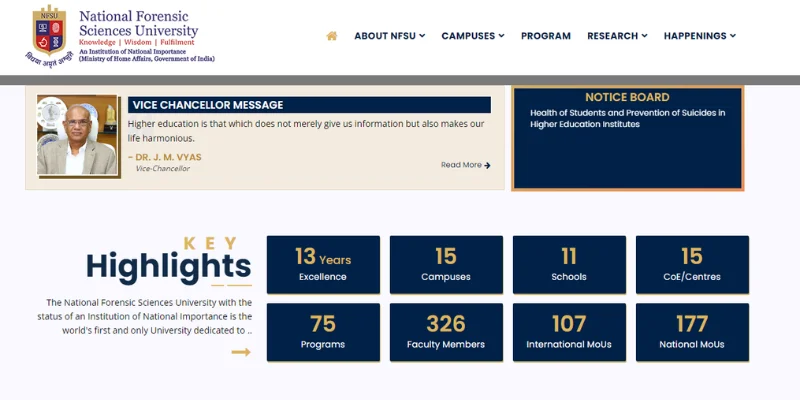Click the Vice Chancellor's portrait photo
This screenshot has height=400, width=800.
coord(77,136)
